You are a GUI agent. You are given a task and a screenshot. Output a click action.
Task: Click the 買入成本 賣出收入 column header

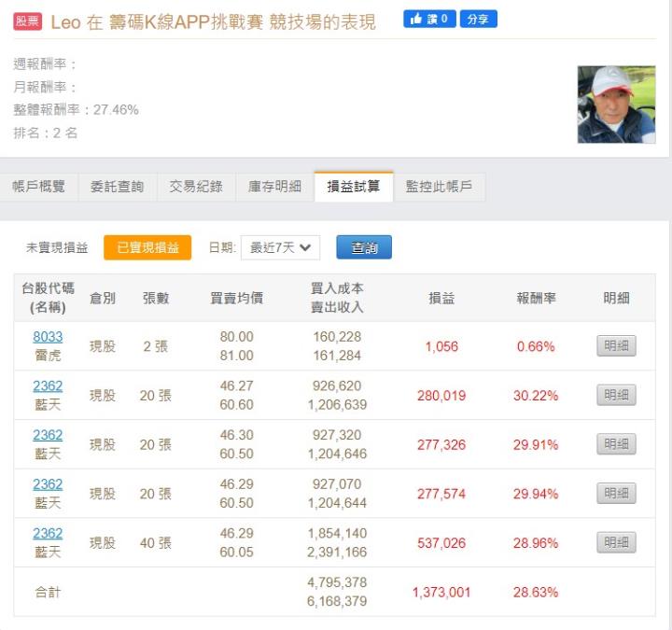click(x=337, y=298)
